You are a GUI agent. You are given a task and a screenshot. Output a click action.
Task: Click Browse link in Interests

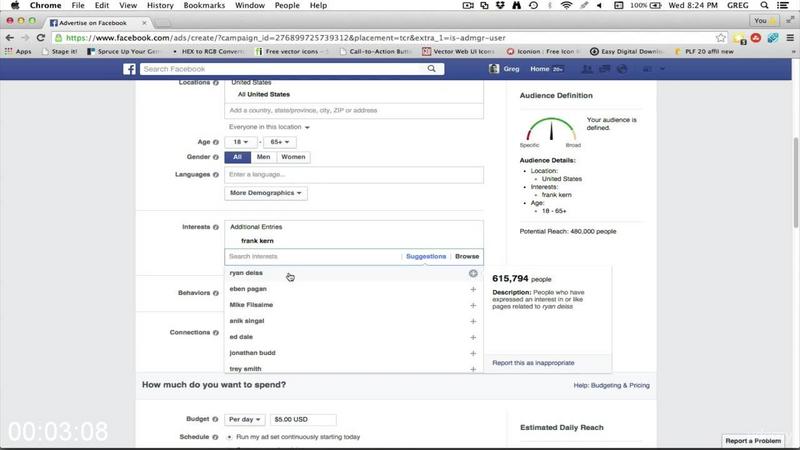467,257
